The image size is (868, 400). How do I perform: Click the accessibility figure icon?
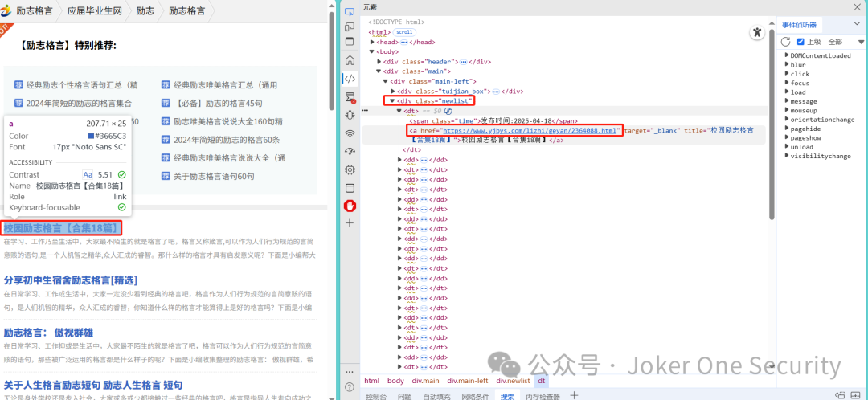[757, 33]
